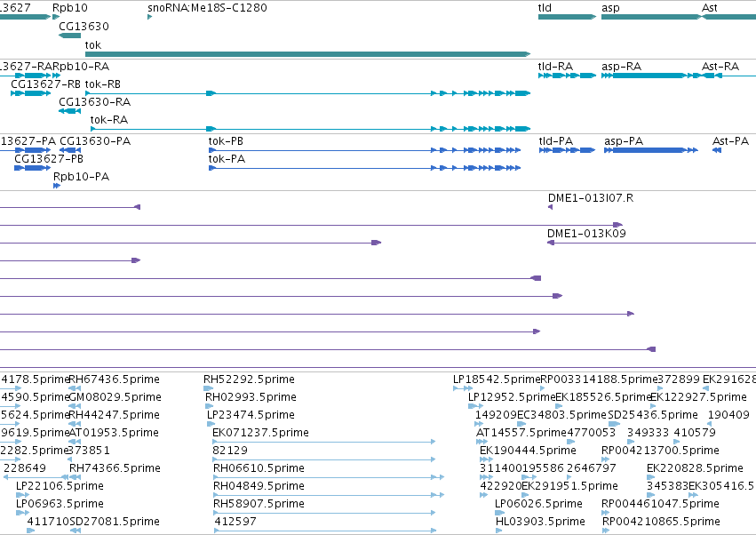Click the Rpb10-RA transcript label
Image resolution: width=756 pixels, height=535 pixels.
tap(81, 67)
